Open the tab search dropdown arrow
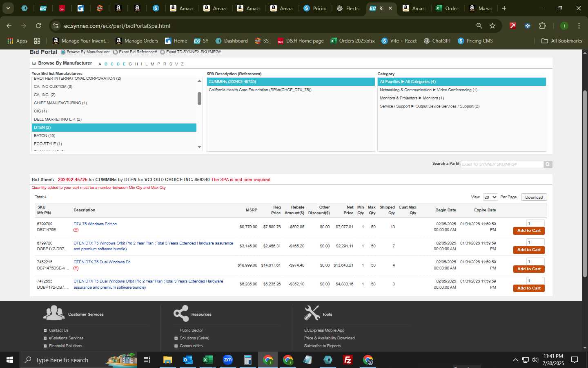 (8, 8)
